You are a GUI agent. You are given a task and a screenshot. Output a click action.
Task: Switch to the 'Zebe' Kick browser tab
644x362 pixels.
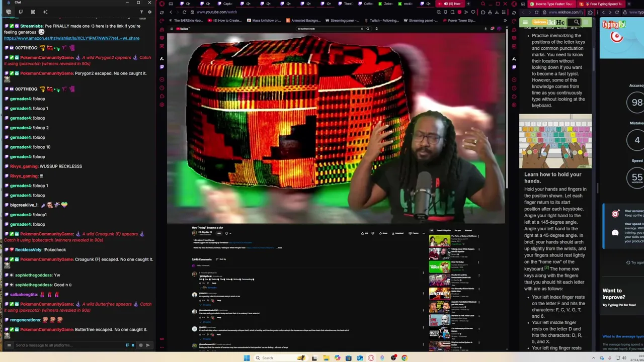(x=385, y=4)
